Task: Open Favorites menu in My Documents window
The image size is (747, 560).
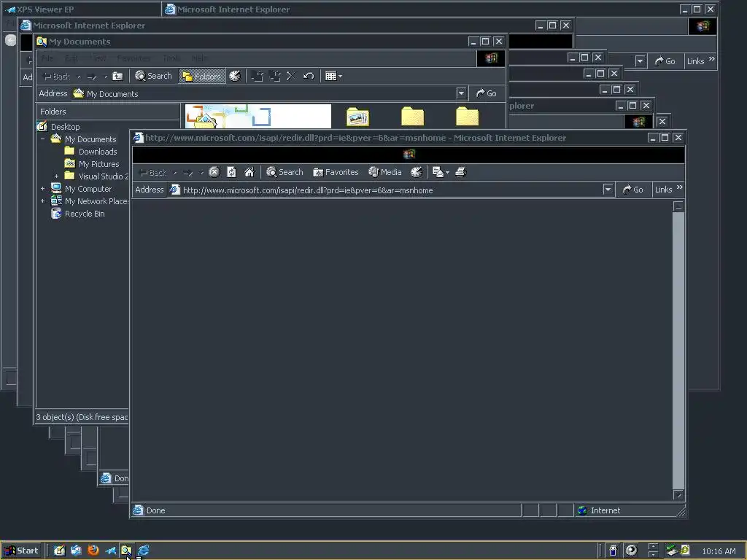Action: coord(133,58)
